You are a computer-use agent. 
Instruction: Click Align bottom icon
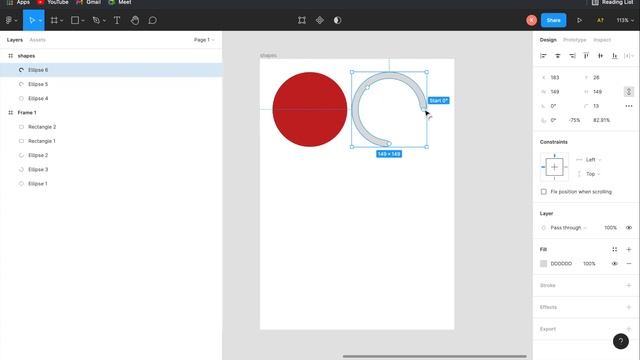coord(615,56)
